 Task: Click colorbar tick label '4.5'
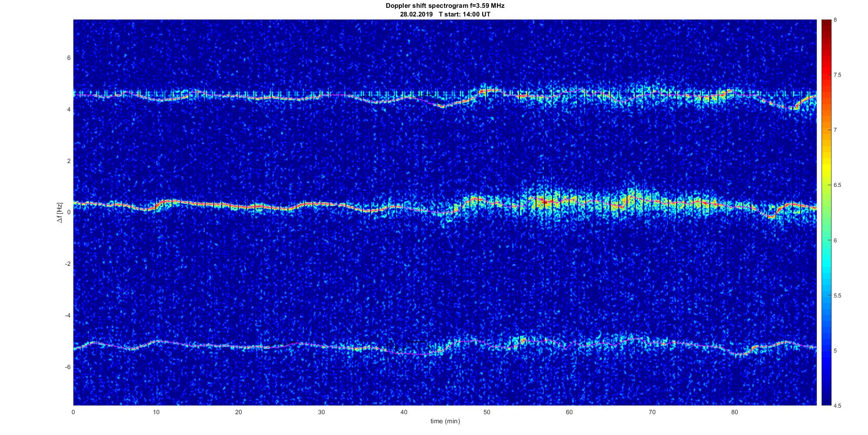point(837,406)
